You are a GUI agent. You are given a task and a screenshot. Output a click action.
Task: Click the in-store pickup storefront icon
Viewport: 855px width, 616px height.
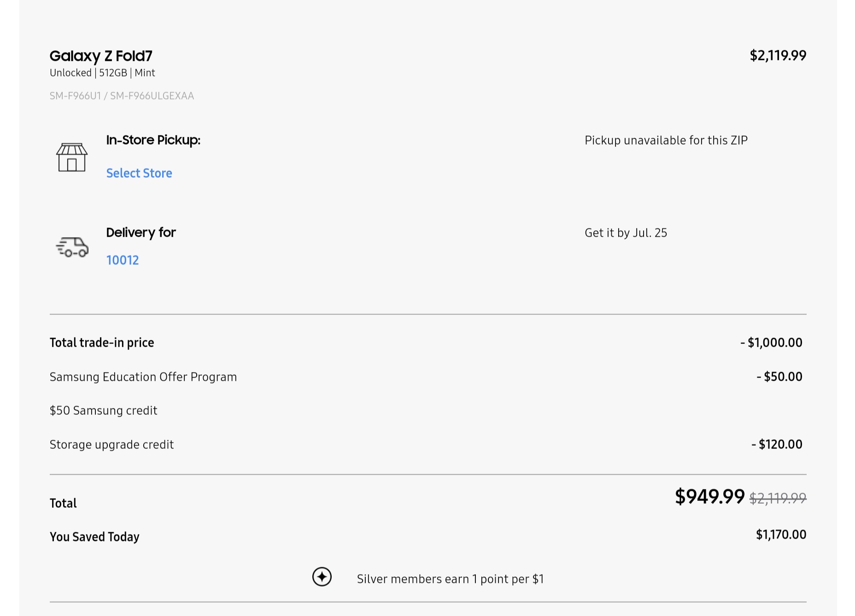click(72, 157)
